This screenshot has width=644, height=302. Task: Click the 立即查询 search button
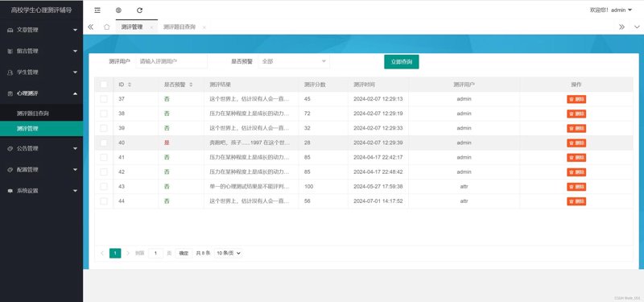[x=401, y=62]
